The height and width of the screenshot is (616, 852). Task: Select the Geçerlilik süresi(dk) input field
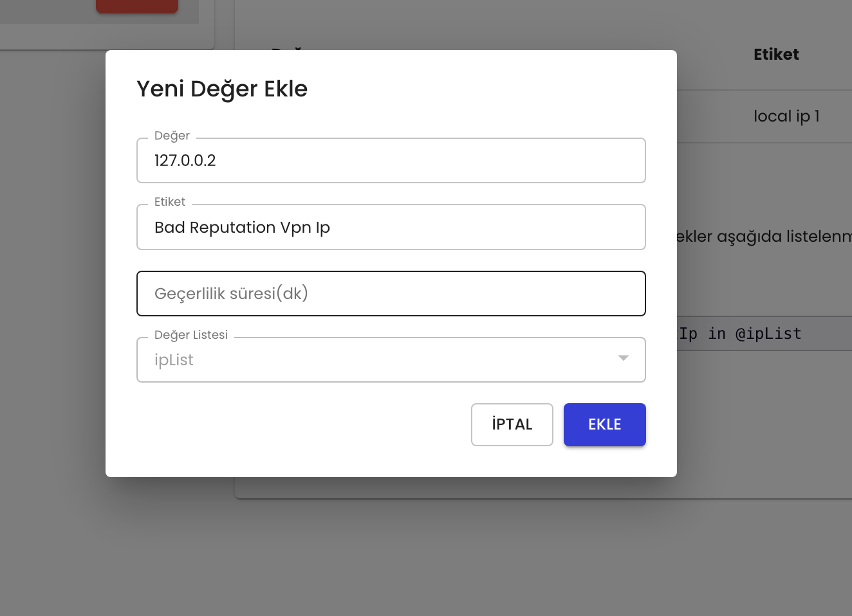pyautogui.click(x=391, y=293)
